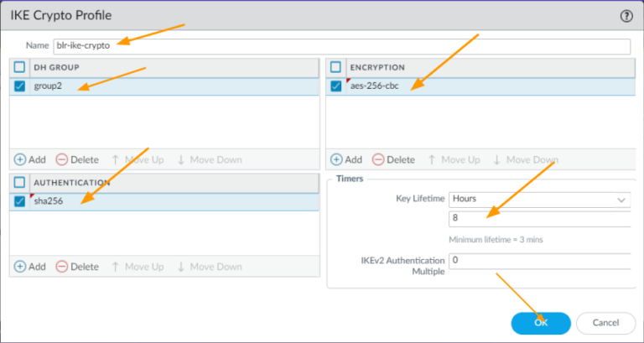Select the sha256 authentication row
The height and width of the screenshot is (343, 644).
click(x=168, y=201)
